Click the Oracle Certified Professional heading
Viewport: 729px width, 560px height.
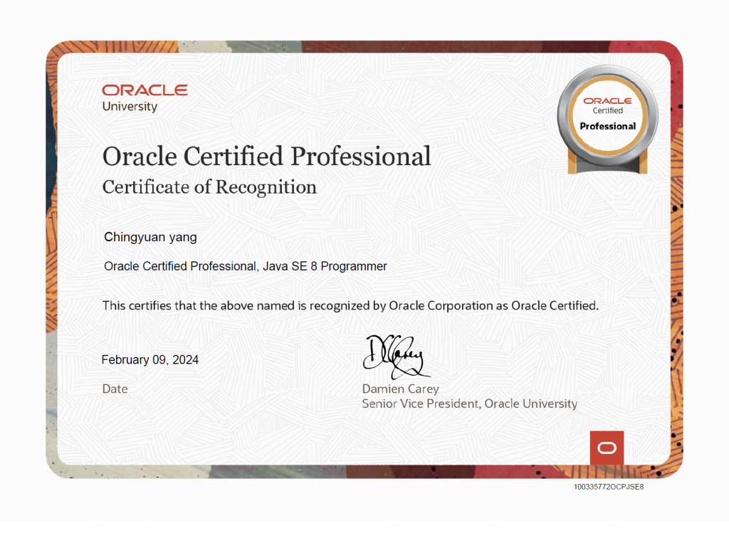(266, 156)
